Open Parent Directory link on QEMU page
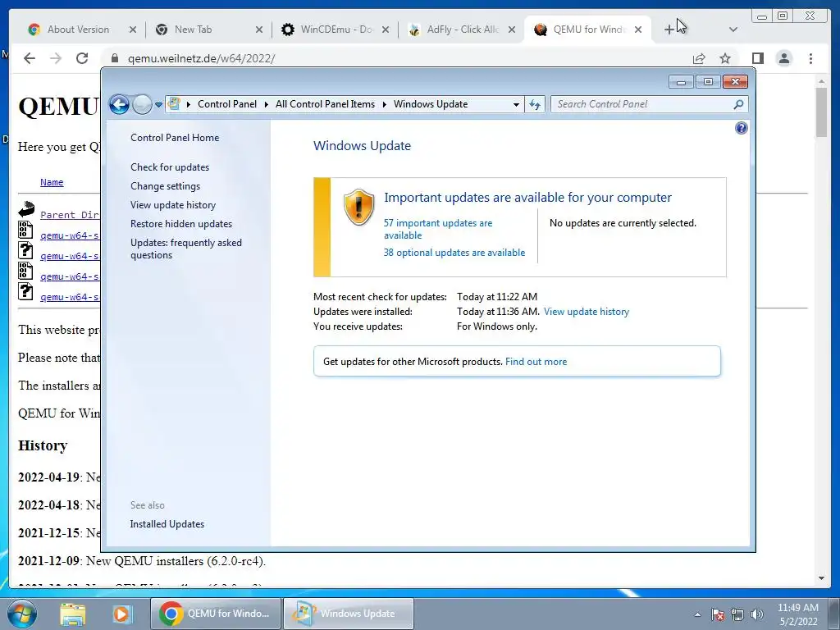The width and height of the screenshot is (840, 630). [x=70, y=215]
